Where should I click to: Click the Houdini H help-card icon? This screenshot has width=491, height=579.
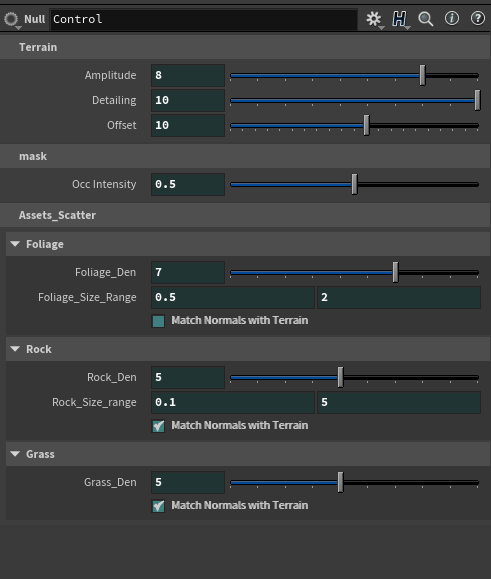point(400,19)
